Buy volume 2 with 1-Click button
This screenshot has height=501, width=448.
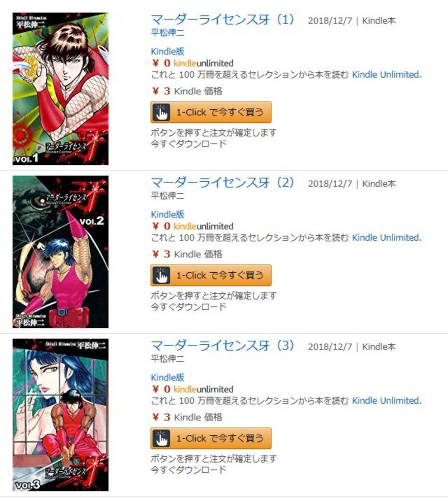coord(211,275)
